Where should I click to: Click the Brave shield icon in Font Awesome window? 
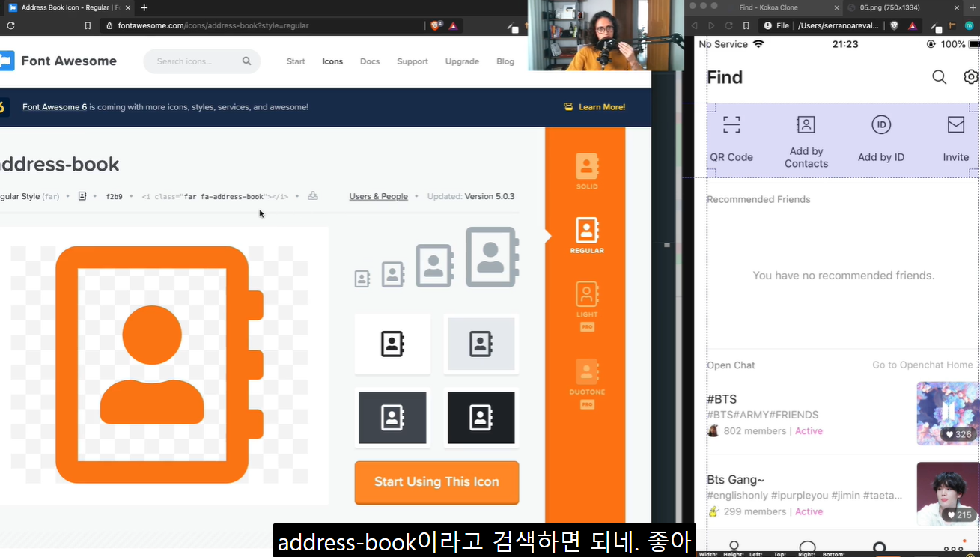[x=436, y=25]
